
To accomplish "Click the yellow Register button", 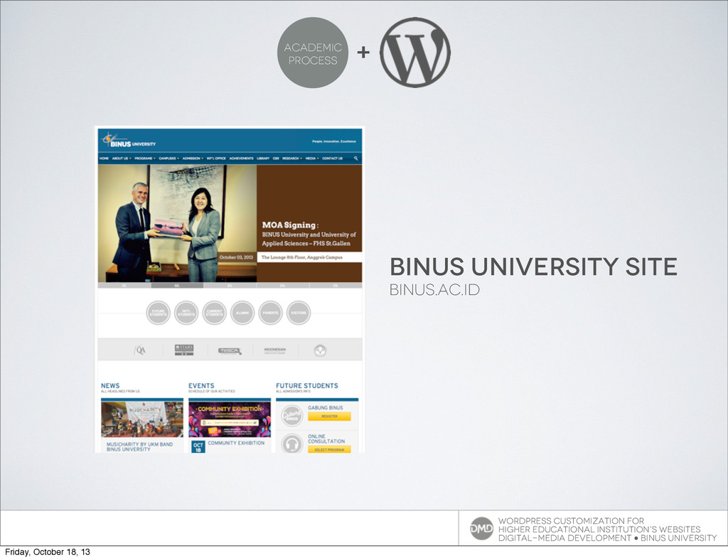I will (329, 416).
